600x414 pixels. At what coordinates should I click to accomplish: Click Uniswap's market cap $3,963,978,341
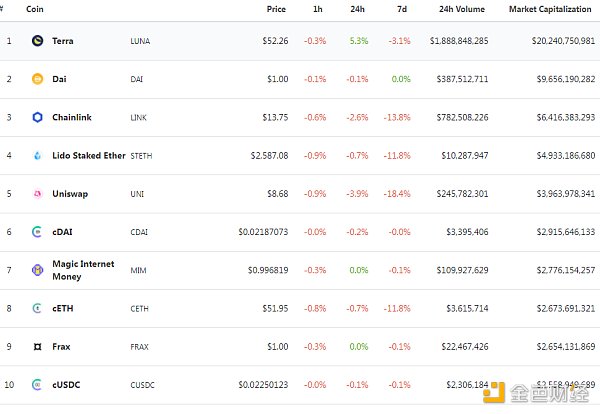(x=566, y=194)
